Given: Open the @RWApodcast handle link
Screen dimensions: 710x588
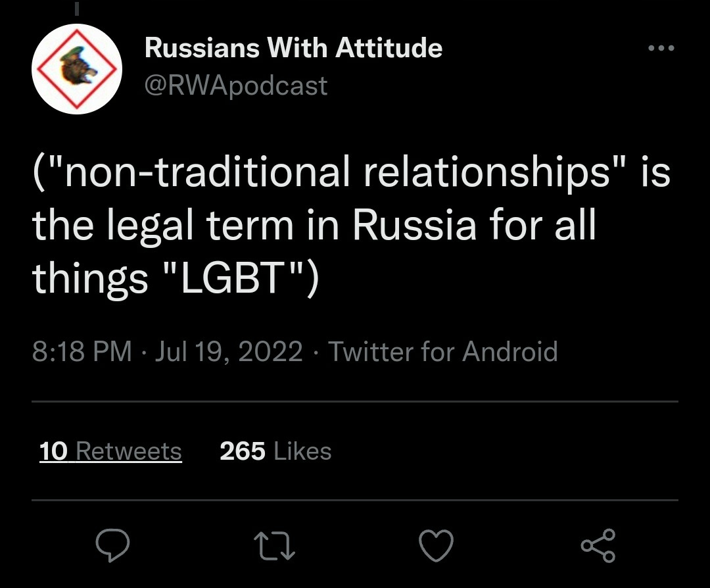Looking at the screenshot, I should click(x=235, y=86).
